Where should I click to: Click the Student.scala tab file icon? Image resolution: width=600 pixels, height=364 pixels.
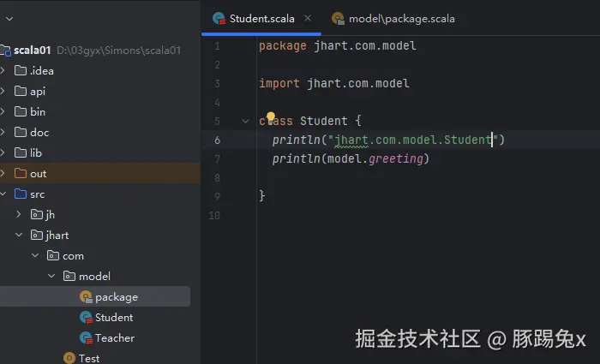(219, 18)
